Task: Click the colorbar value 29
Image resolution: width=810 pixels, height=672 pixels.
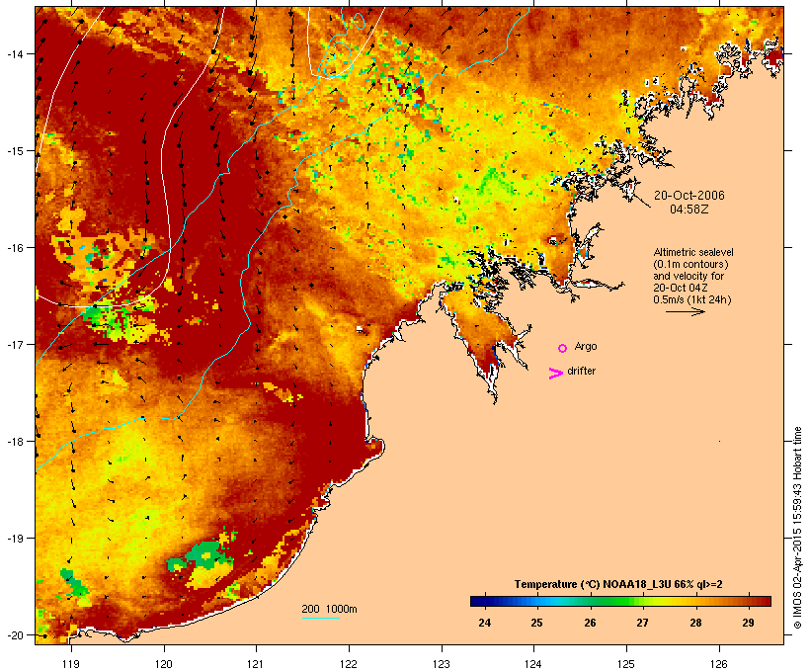Action: coord(748,623)
